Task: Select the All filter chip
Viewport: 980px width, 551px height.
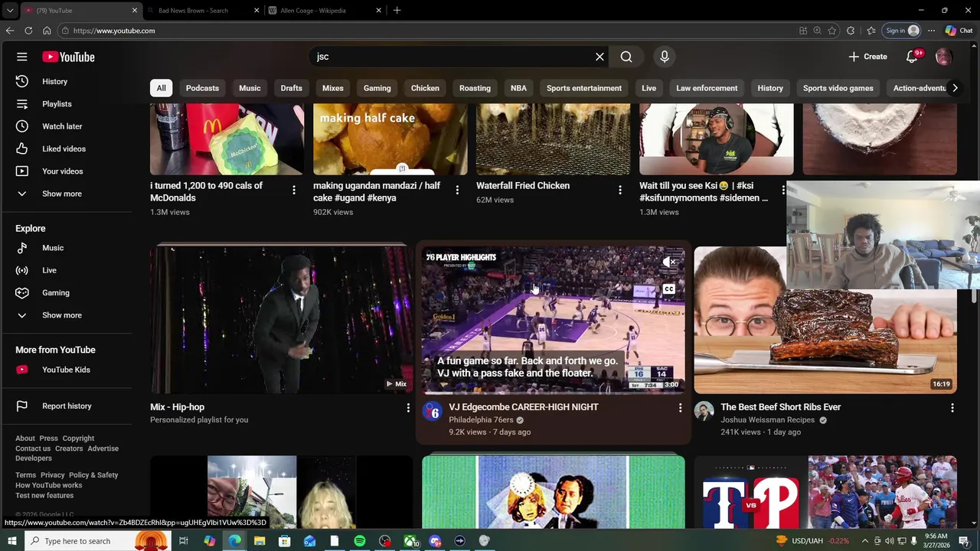Action: pyautogui.click(x=161, y=88)
